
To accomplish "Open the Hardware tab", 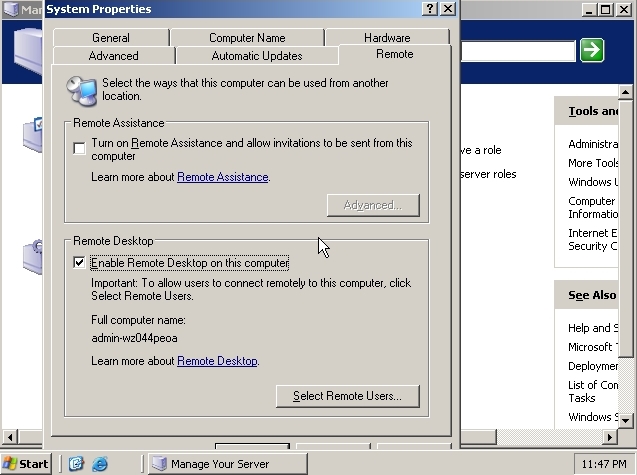I will click(387, 38).
